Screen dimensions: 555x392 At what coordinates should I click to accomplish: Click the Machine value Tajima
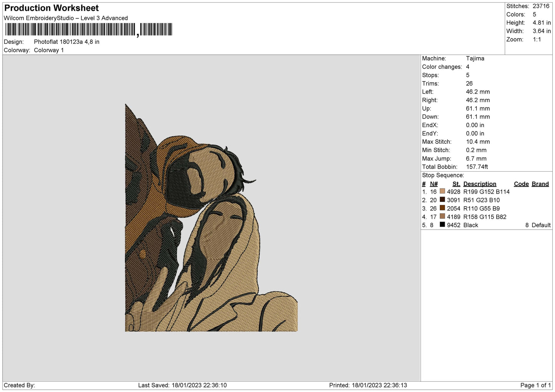[x=475, y=58]
